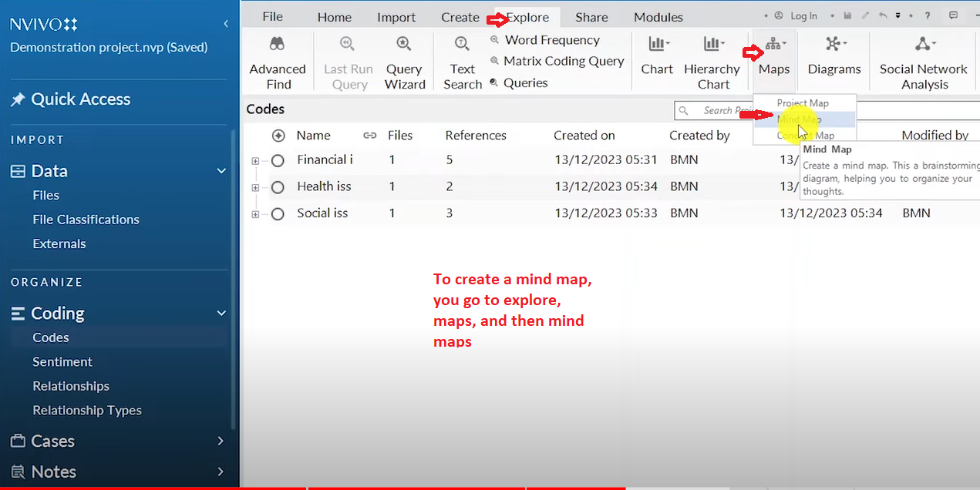This screenshot has width=980, height=490.
Task: Sort codes by References column header
Action: [476, 136]
